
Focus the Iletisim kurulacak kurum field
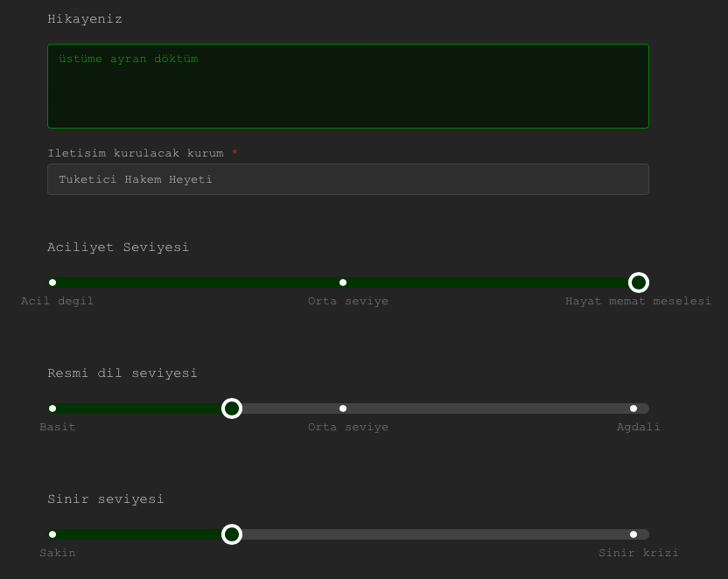pyautogui.click(x=347, y=179)
